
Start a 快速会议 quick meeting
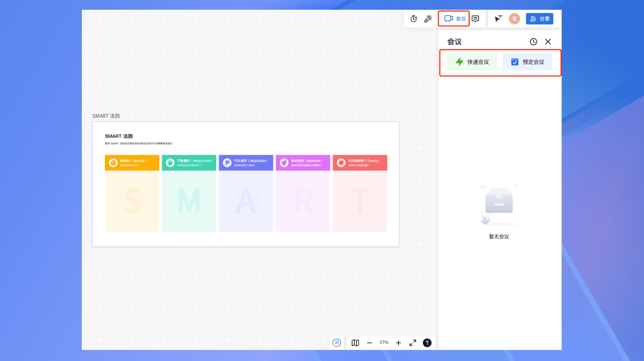click(x=472, y=62)
